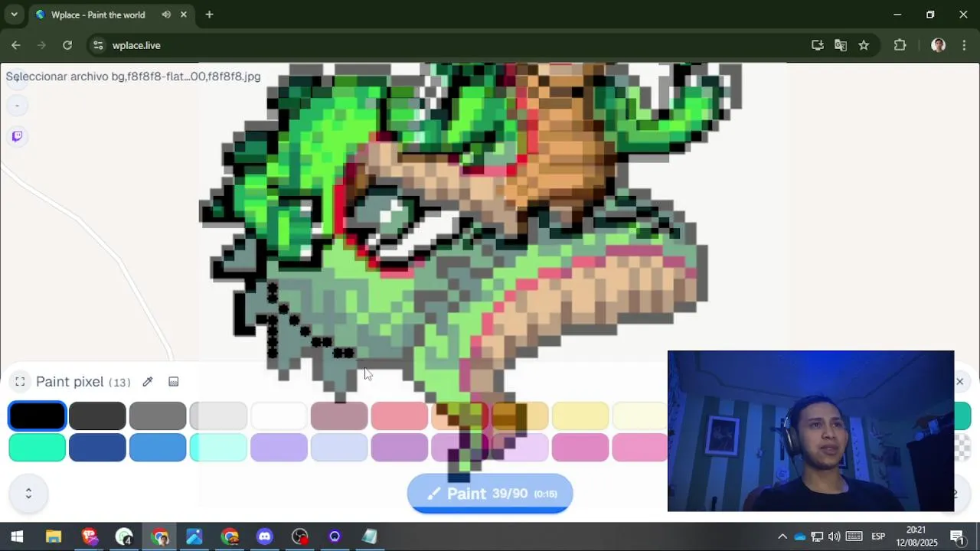The width and height of the screenshot is (980, 551).
Task: Bookmark this page with the star icon
Action: pyautogui.click(x=864, y=45)
